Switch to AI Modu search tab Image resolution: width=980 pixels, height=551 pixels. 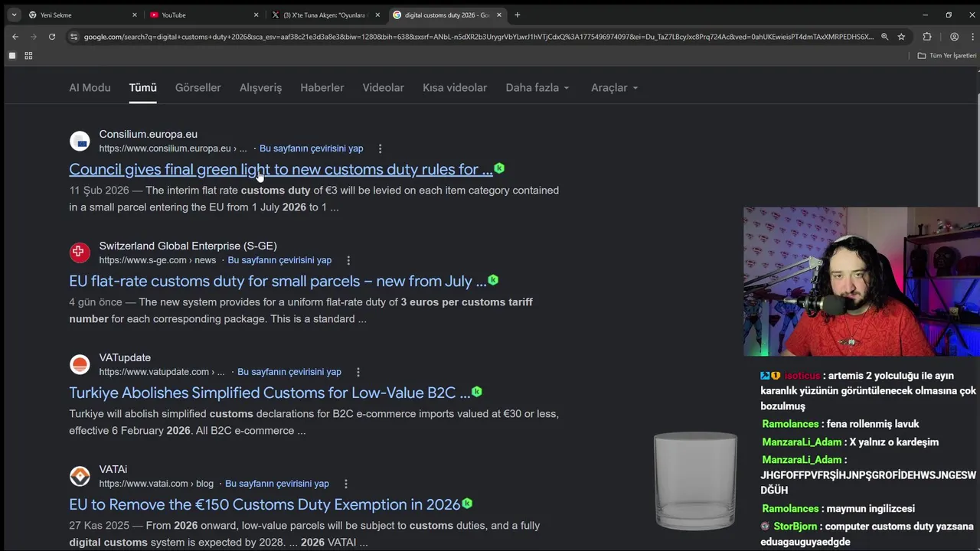click(x=90, y=88)
